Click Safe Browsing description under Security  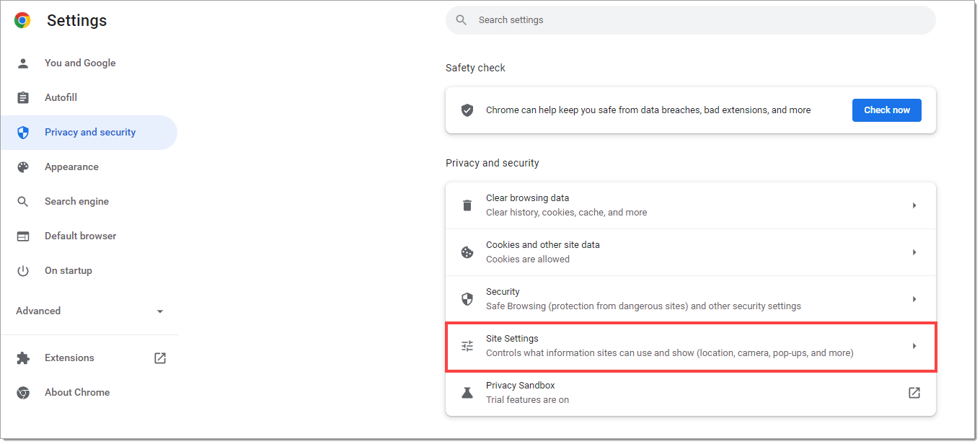(x=643, y=306)
